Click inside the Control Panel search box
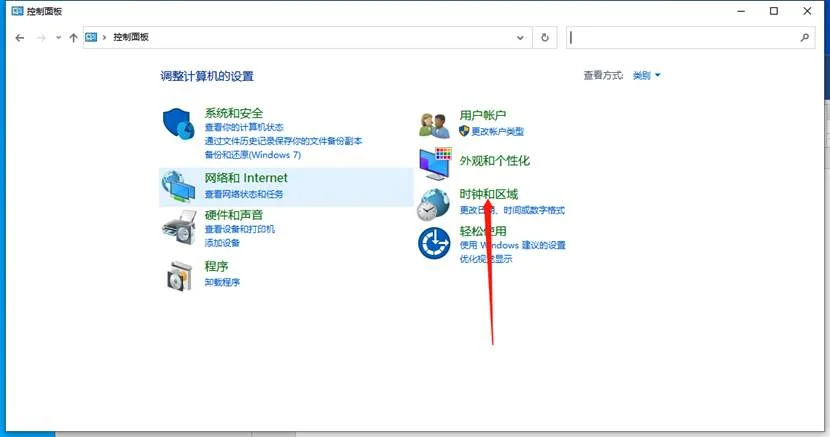Screen dimensions: 830x437 [690, 38]
